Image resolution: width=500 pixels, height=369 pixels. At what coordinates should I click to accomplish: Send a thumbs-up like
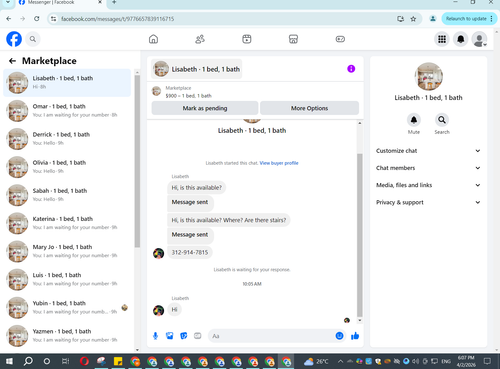coord(355,336)
